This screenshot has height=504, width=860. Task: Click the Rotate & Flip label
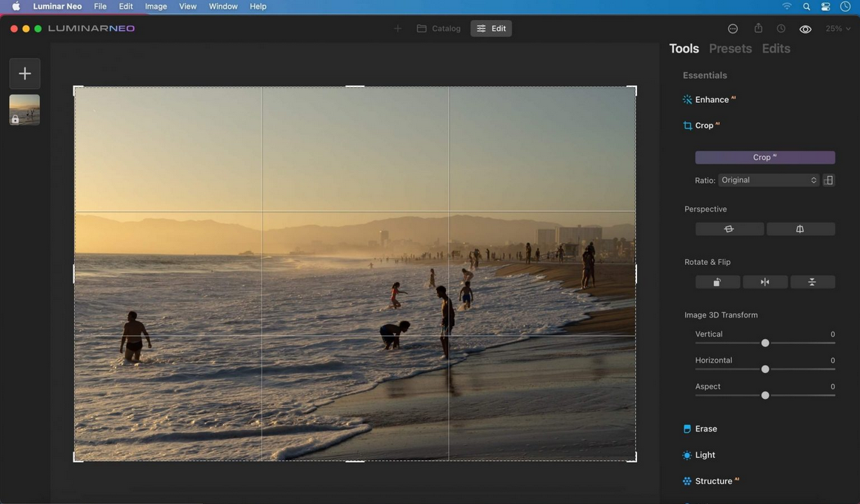coord(707,263)
